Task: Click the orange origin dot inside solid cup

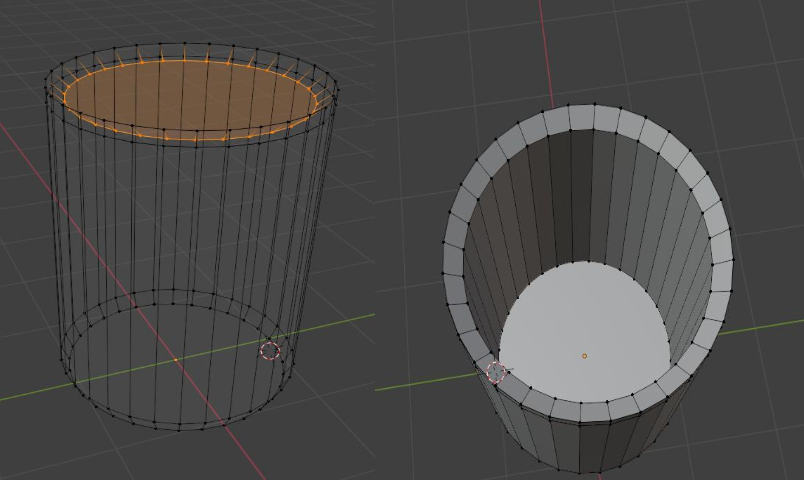Action: [x=585, y=355]
